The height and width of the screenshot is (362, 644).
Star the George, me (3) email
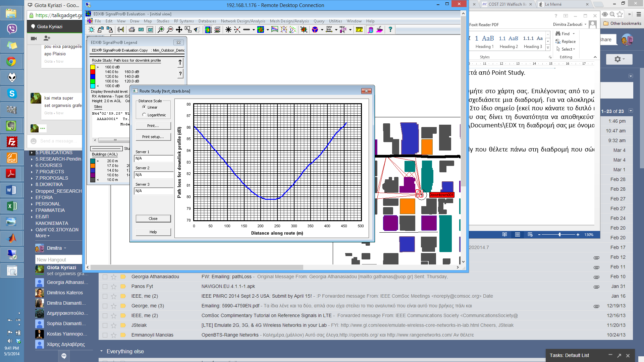click(x=114, y=306)
